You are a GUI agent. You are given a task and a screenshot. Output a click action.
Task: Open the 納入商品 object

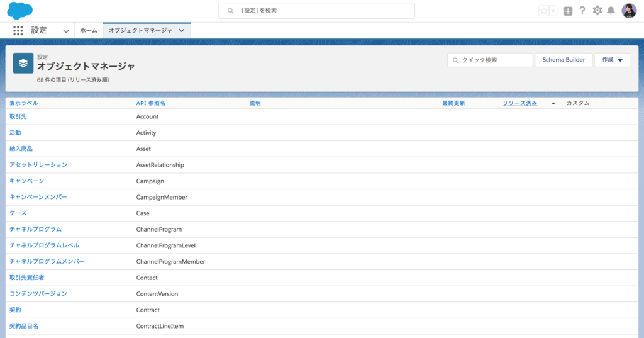[21, 149]
